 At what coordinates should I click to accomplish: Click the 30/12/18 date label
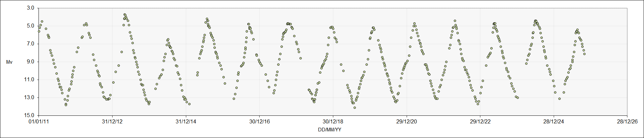pos(333,121)
